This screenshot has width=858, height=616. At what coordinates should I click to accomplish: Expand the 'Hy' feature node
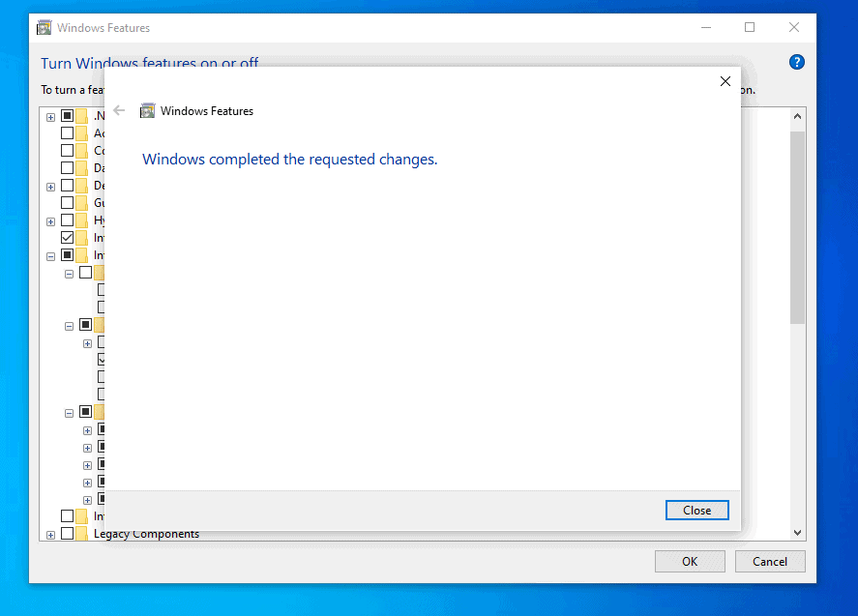[x=51, y=221]
